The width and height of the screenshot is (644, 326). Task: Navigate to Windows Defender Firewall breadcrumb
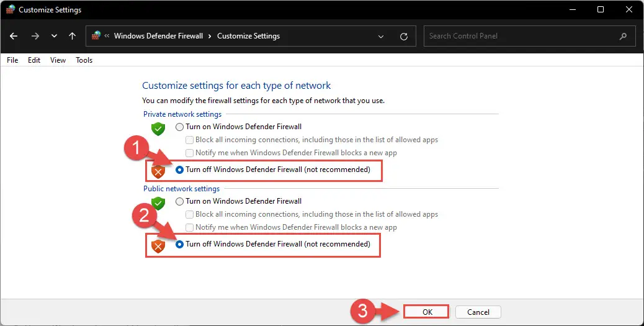tap(159, 36)
